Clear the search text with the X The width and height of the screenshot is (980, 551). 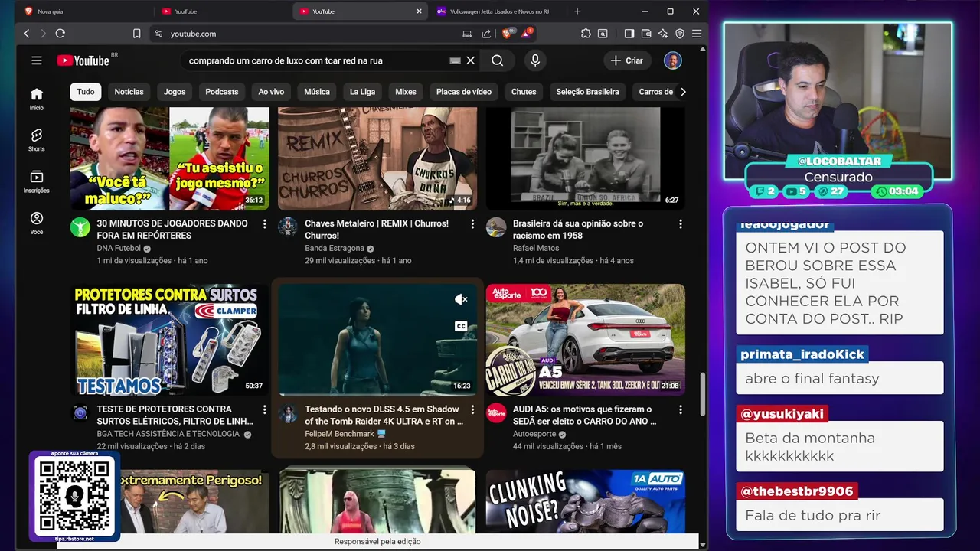coord(471,60)
